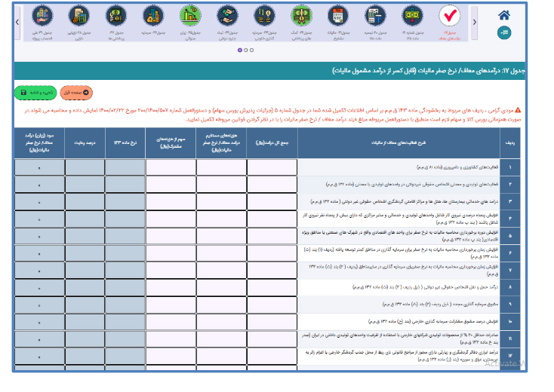554x392 pixels.
Task: Open Table 25 accumulated loss chart icon
Action: pos(190,17)
